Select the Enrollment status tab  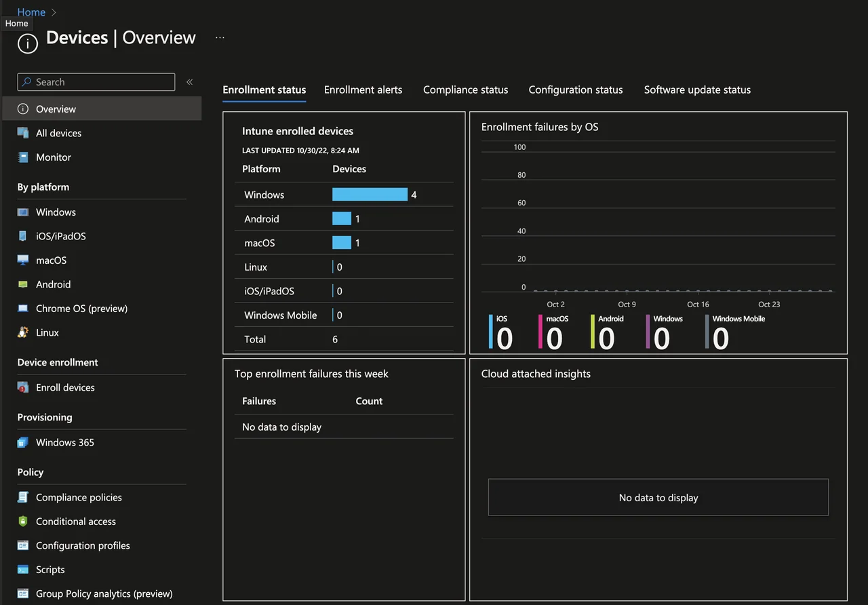(x=264, y=90)
